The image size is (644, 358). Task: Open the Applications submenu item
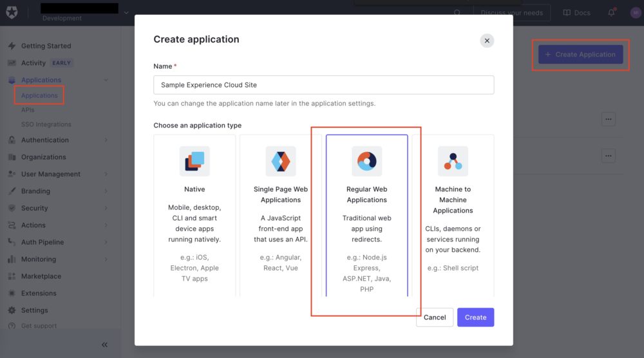point(39,96)
